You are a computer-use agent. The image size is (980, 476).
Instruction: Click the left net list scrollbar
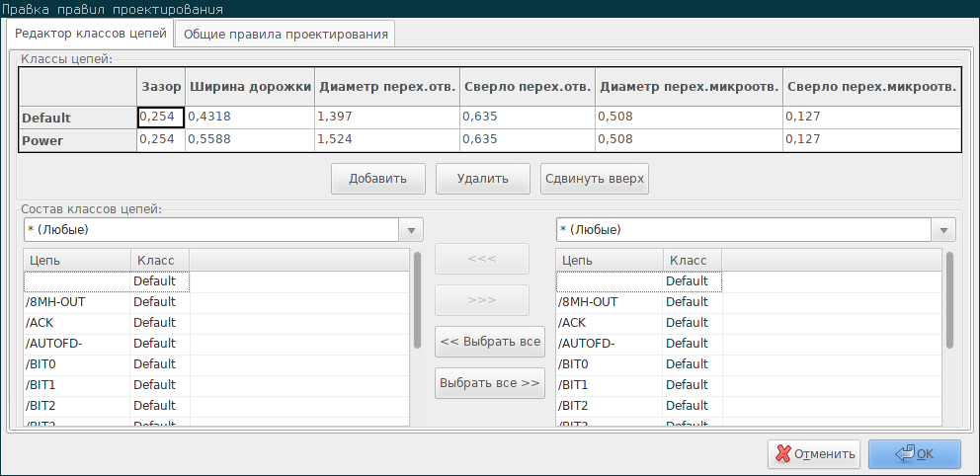417,300
